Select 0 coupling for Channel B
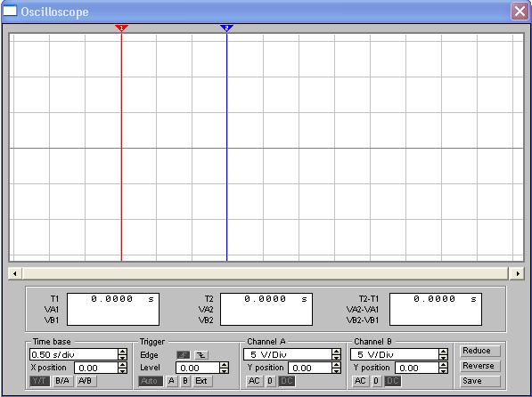This screenshot has height=397, width=532. tap(376, 381)
